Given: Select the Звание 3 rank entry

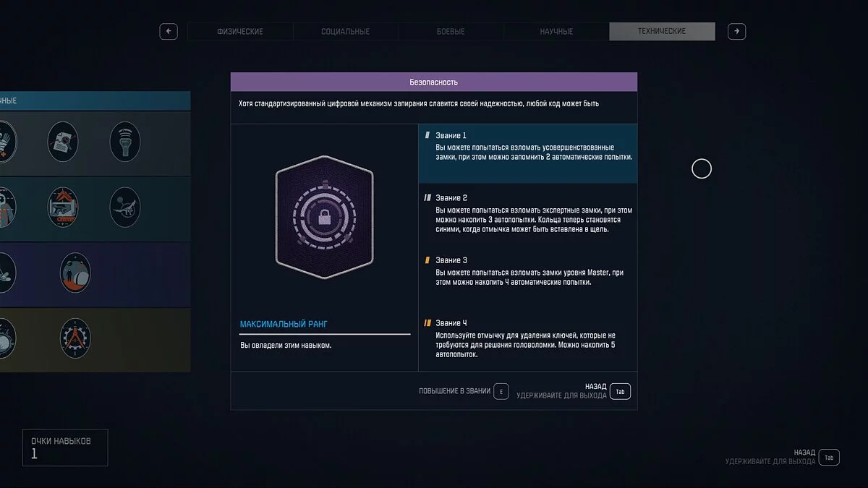Looking at the screenshot, I should coord(527,272).
